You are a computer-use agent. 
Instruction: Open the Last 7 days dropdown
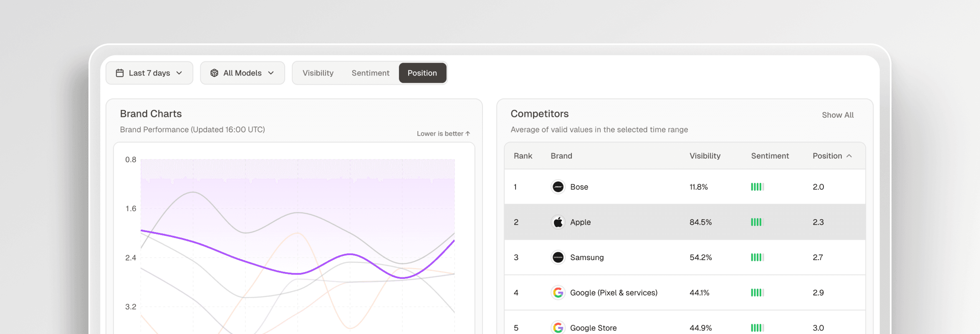[149, 73]
